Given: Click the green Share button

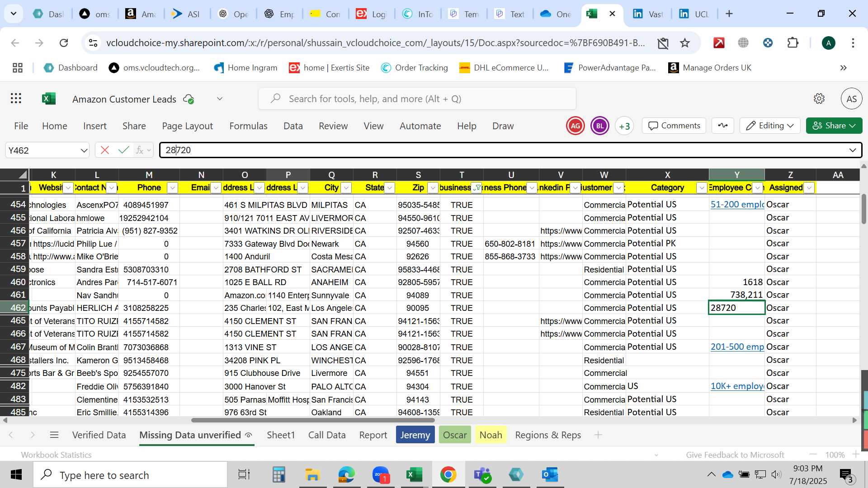Looking at the screenshot, I should pyautogui.click(x=834, y=126).
